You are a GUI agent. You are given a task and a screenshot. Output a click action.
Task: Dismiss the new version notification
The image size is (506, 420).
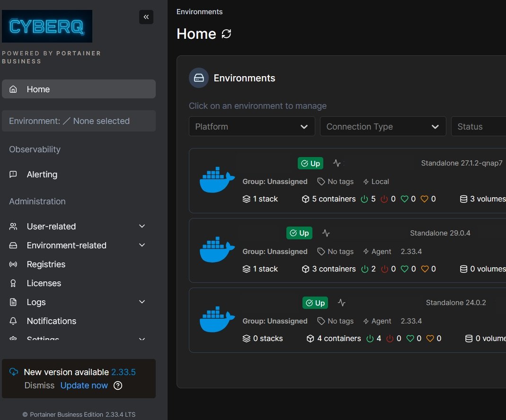[39, 385]
